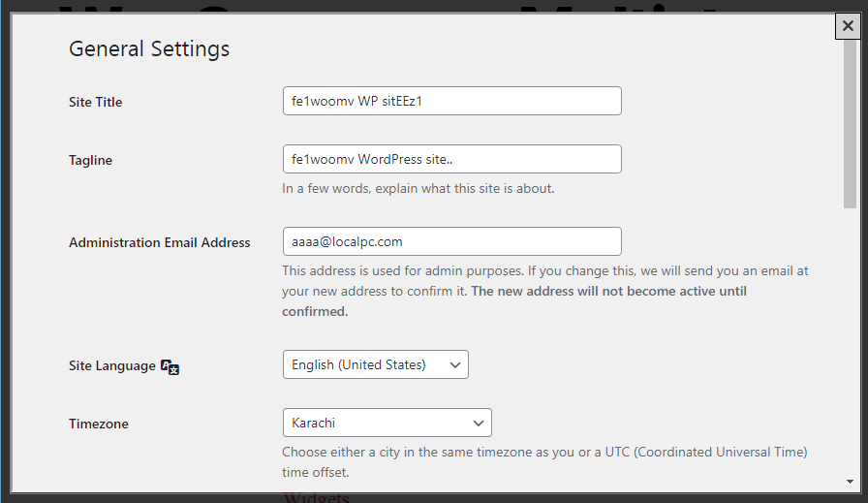
Task: Select the Administration Email Address field
Action: pyautogui.click(x=451, y=241)
